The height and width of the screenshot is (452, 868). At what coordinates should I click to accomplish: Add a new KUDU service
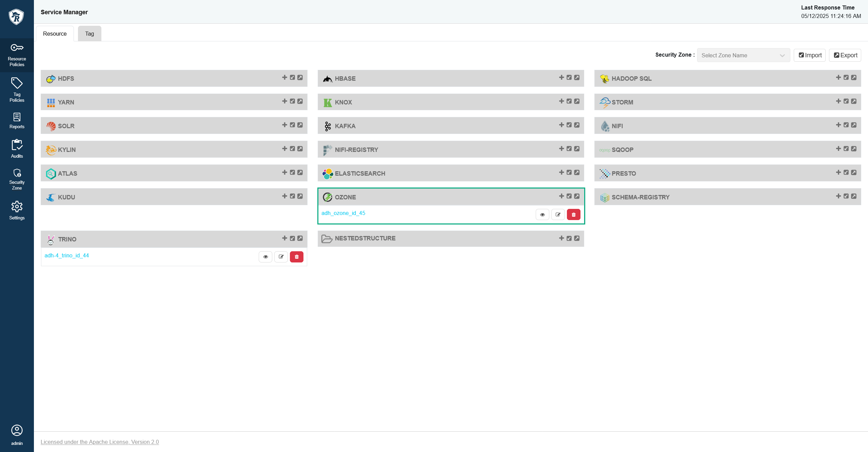[x=284, y=196]
